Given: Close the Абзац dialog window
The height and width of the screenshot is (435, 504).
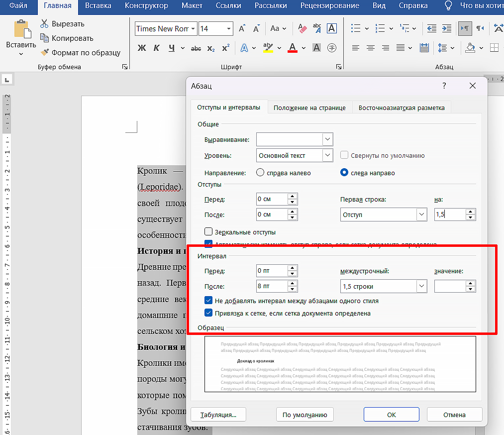Looking at the screenshot, I should click(473, 86).
